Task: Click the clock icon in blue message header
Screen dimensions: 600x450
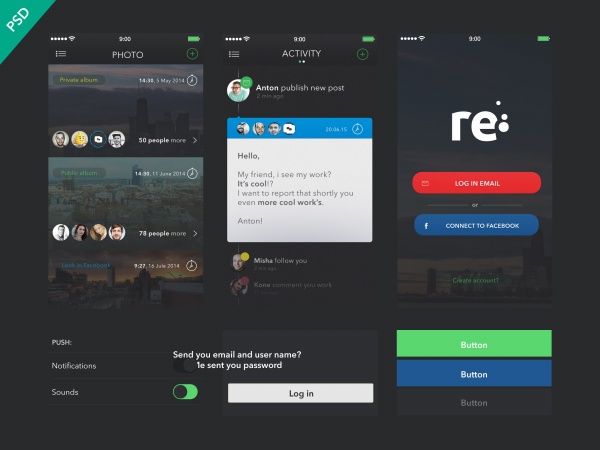Action: [x=357, y=129]
